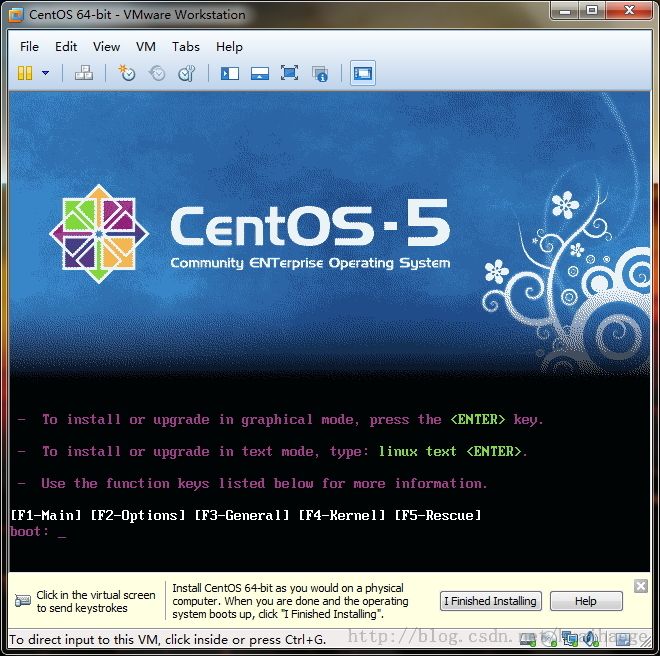Suspend the virtual machine with the pause icon
Screen dimensions: 660x656
[x=24, y=73]
